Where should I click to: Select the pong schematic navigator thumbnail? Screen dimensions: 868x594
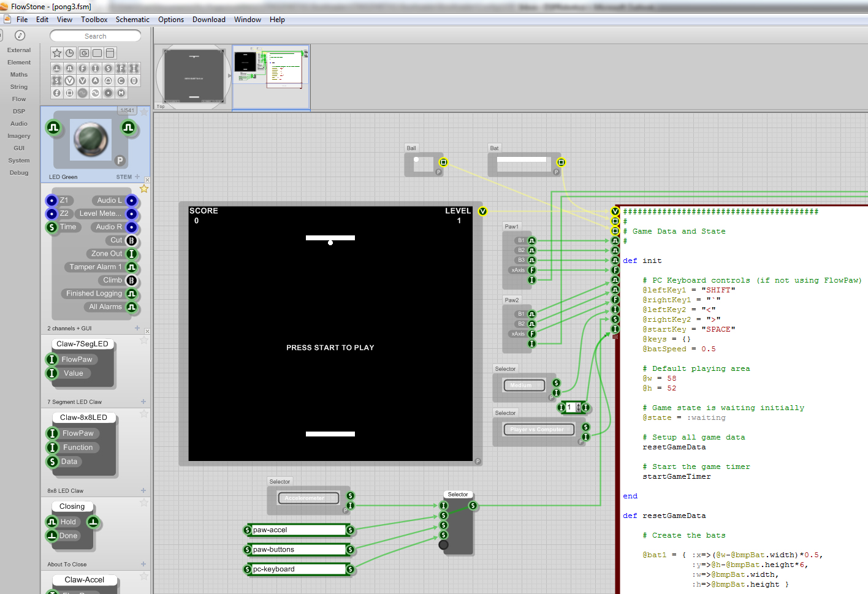pyautogui.click(x=271, y=77)
